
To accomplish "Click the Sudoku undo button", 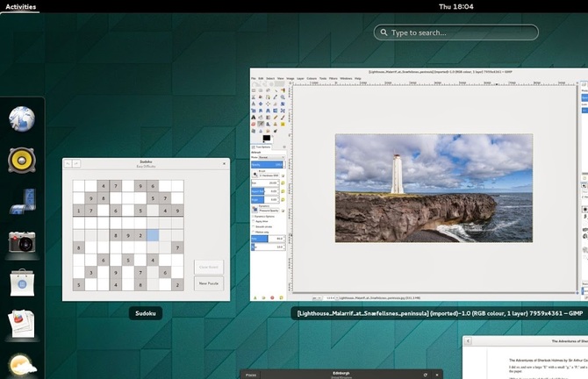I will [68, 163].
